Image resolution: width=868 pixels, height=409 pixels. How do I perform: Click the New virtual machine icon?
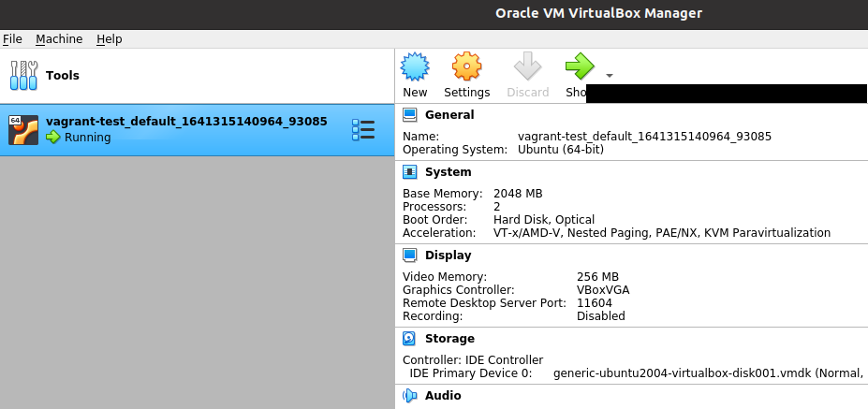pyautogui.click(x=415, y=66)
